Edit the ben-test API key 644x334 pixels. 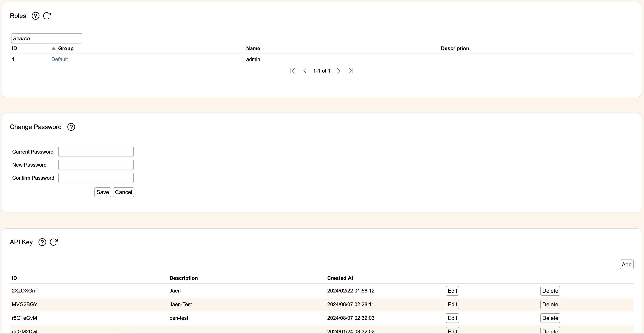coord(452,318)
